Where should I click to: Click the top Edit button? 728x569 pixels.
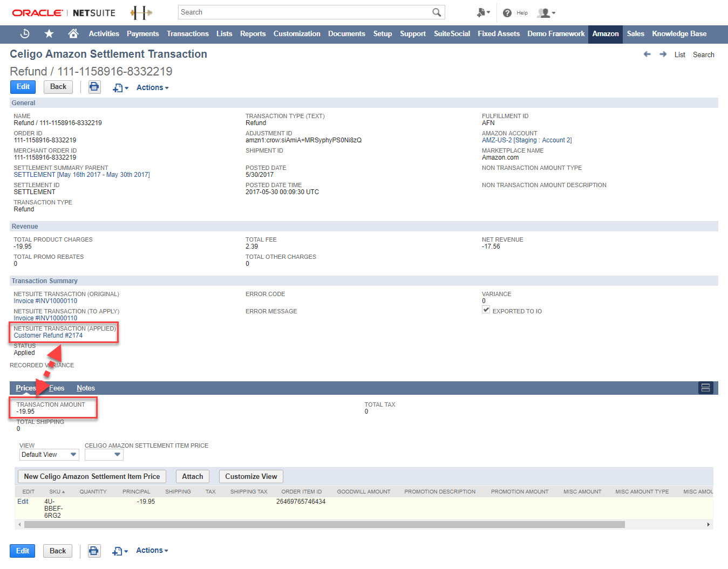coord(23,87)
